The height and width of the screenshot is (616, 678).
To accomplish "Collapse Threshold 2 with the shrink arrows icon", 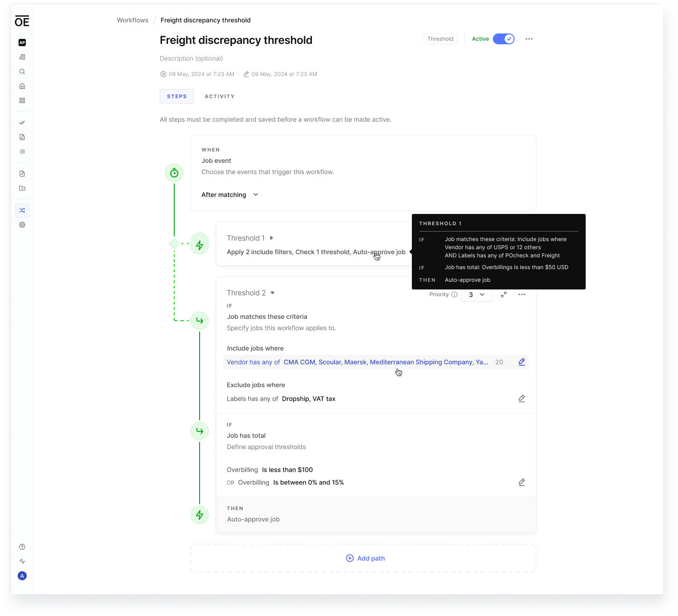I will pos(504,294).
